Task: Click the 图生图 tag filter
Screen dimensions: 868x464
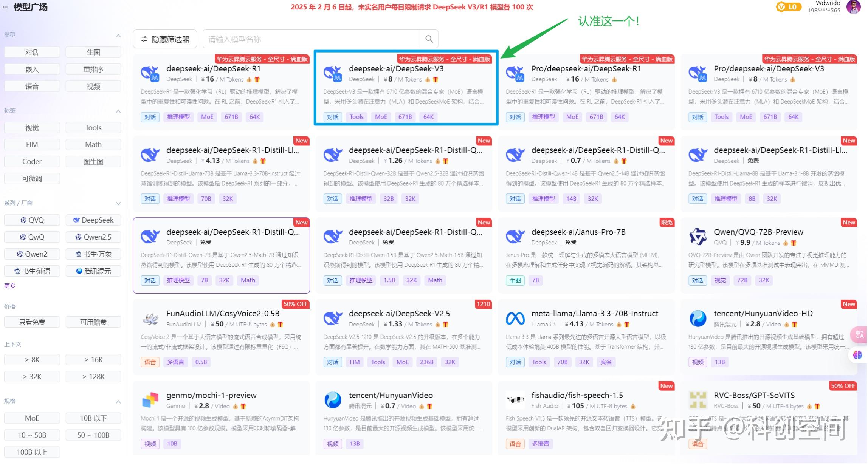Action: (x=93, y=161)
